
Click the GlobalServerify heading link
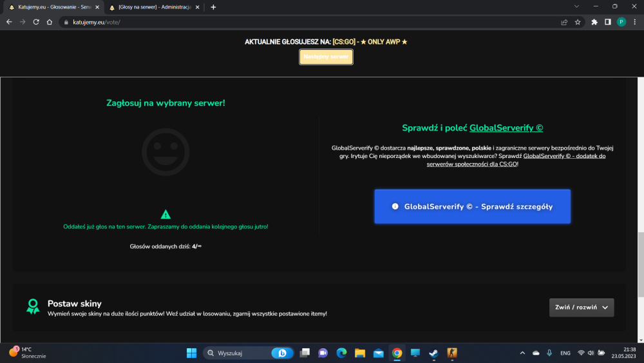506,128
